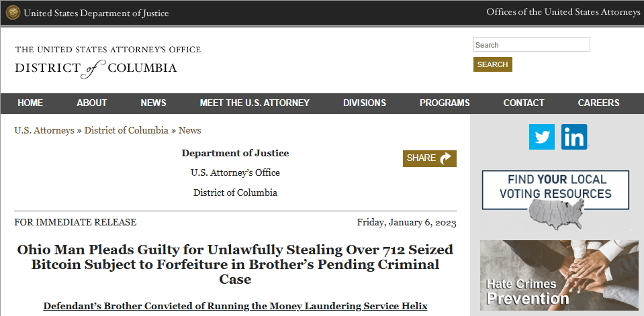Open the PROGRAMS menu item
This screenshot has width=644, height=316.
tap(445, 103)
